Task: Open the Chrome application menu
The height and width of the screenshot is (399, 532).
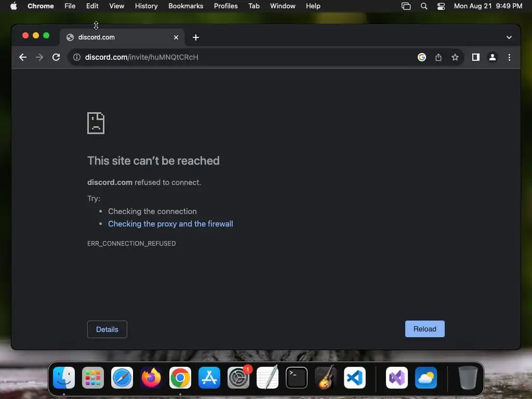Action: (x=41, y=6)
